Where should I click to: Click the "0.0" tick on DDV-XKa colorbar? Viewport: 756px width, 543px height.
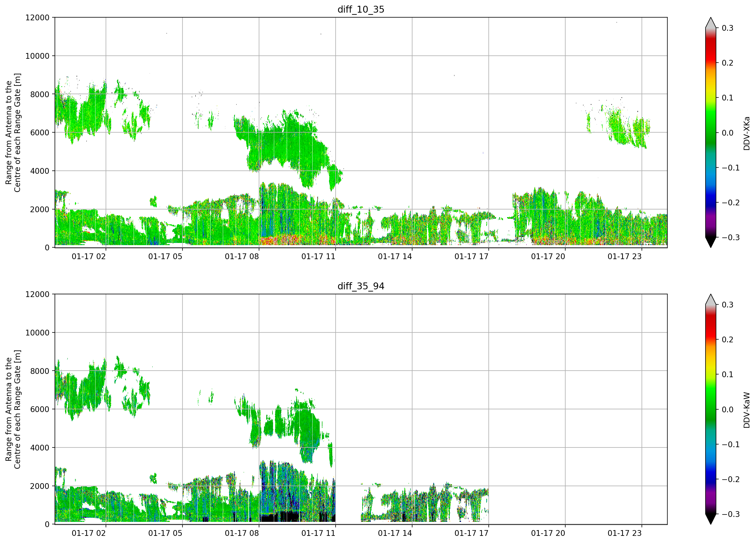(x=728, y=133)
